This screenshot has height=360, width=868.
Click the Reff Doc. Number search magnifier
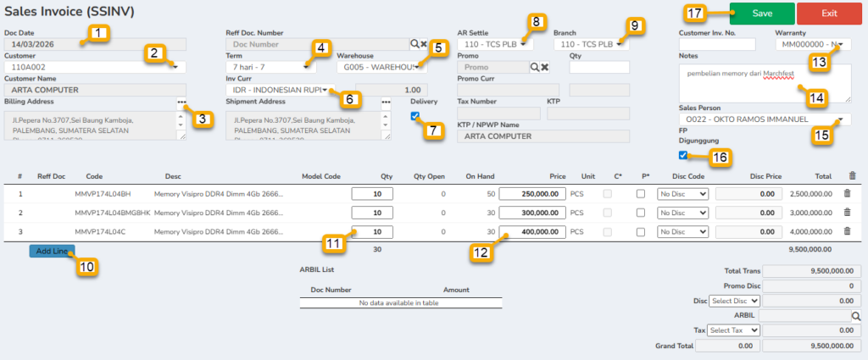[415, 42]
